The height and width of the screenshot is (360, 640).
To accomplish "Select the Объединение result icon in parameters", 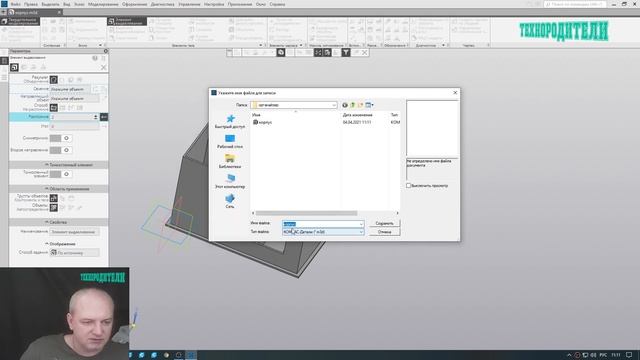I will coord(53,80).
